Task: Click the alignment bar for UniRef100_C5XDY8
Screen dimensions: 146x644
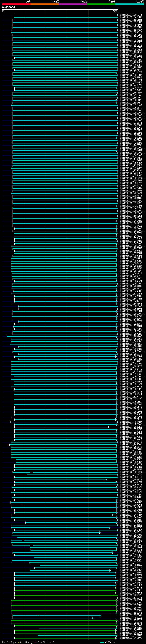Action: click(x=66, y=15)
